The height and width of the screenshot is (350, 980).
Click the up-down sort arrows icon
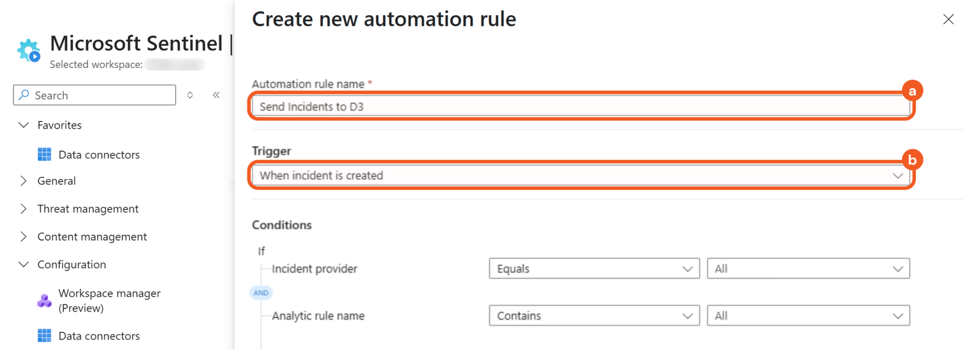click(190, 95)
